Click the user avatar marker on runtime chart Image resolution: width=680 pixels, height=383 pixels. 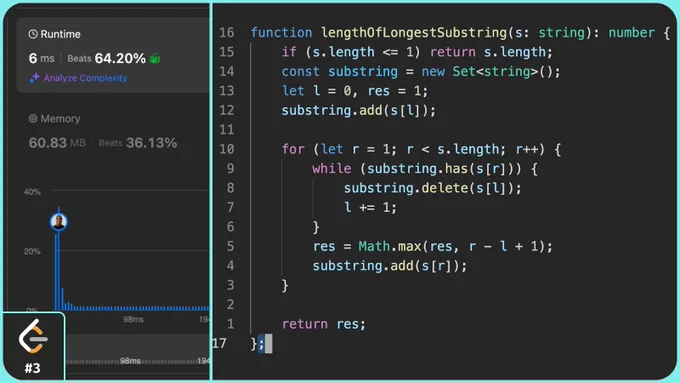point(59,222)
